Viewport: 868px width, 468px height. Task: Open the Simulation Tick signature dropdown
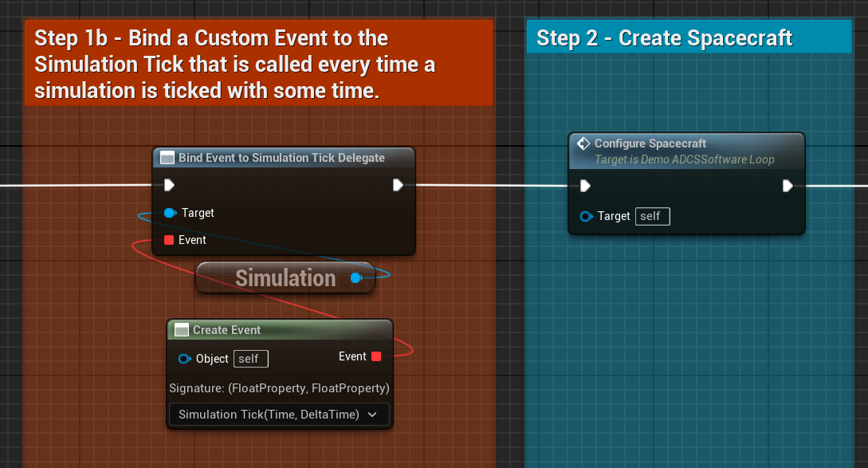pyautogui.click(x=279, y=415)
